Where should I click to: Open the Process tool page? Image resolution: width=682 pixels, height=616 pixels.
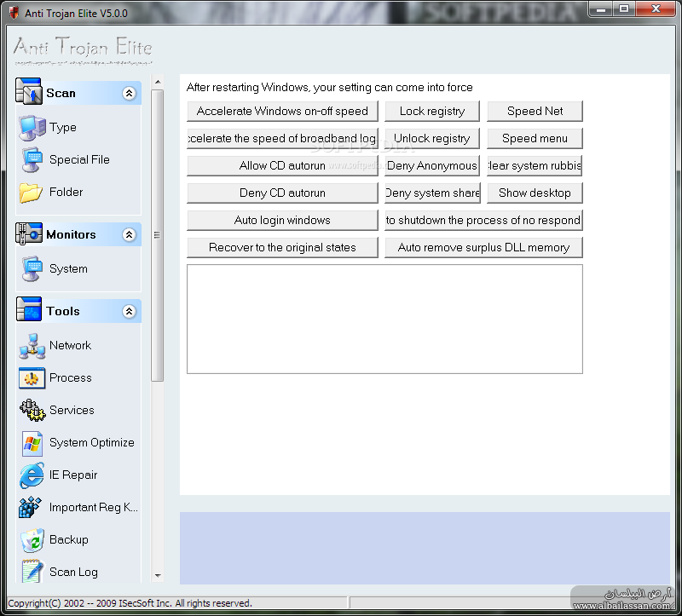(71, 377)
